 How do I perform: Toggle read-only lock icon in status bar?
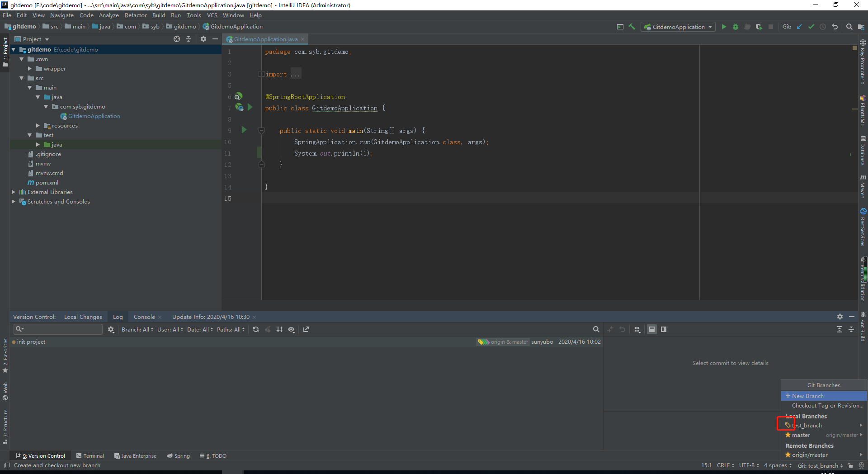pyautogui.click(x=850, y=465)
